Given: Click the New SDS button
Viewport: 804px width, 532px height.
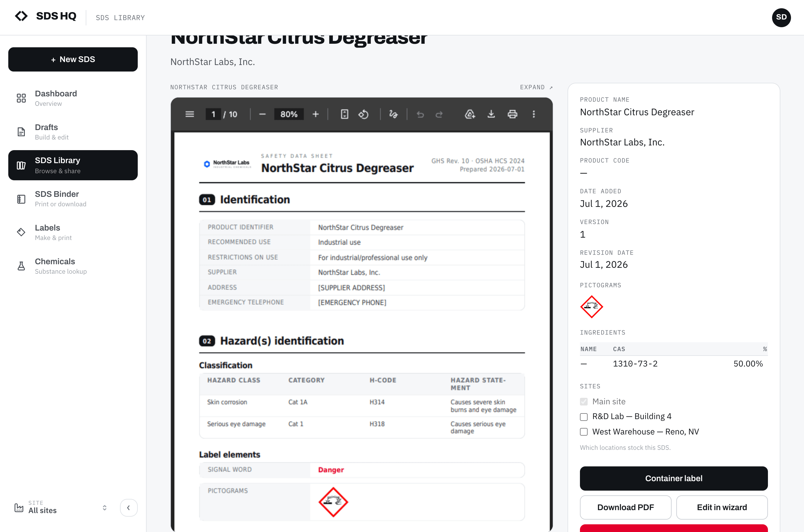Looking at the screenshot, I should coord(73,59).
